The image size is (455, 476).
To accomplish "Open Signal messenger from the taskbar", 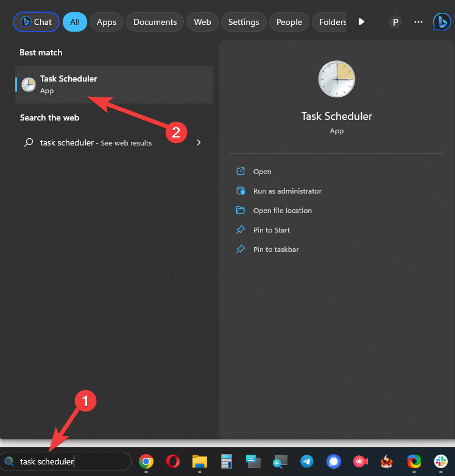I will pos(333,461).
